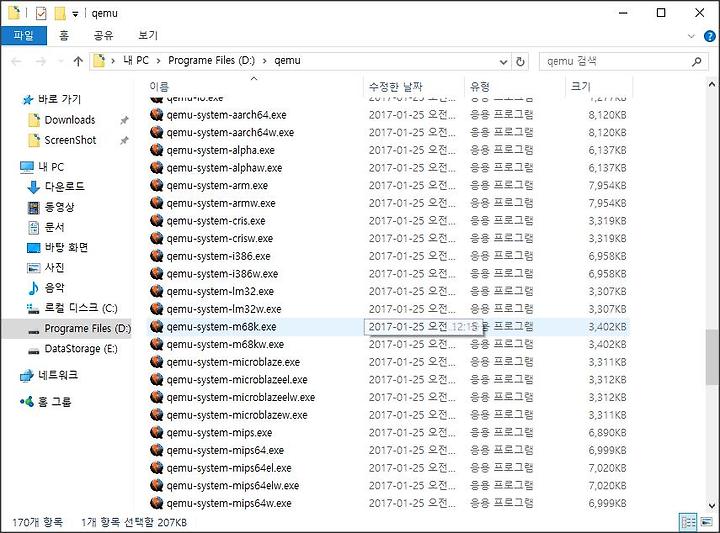Click the file list vertical scrollbar thumb
Viewport: 720px width, 533px height.
tap(712, 357)
